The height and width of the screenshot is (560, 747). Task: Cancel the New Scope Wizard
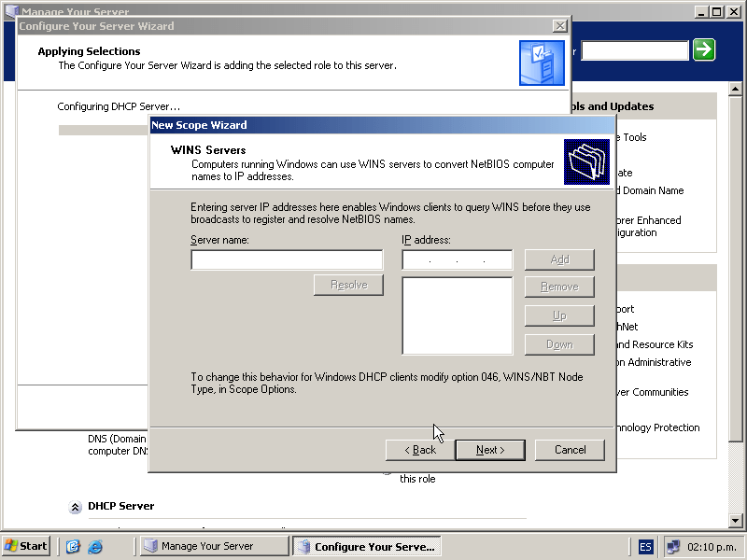coord(570,450)
